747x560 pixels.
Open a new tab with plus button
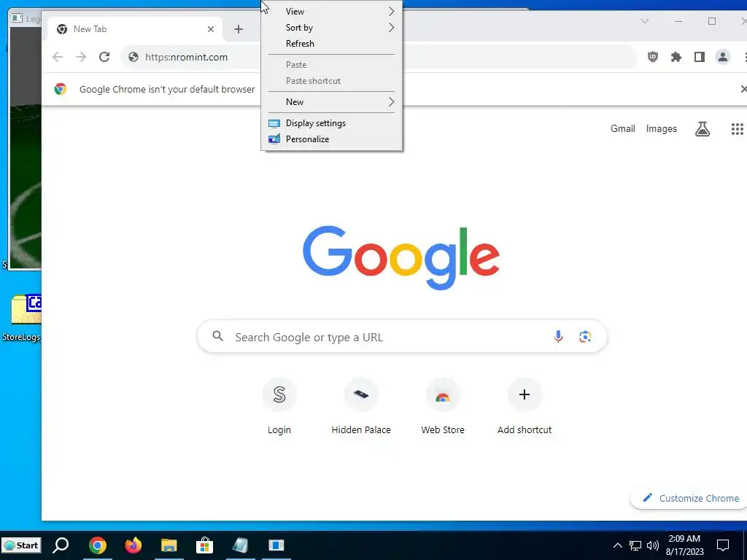[239, 29]
